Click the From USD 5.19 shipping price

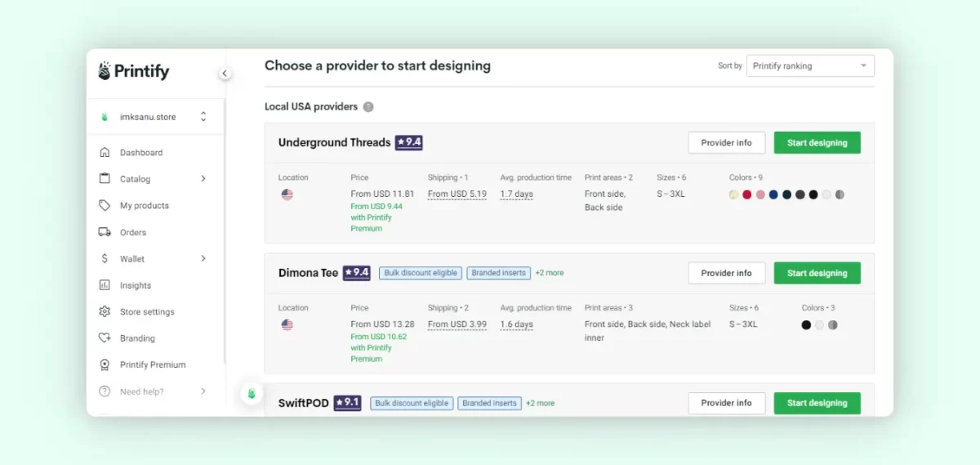[457, 194]
